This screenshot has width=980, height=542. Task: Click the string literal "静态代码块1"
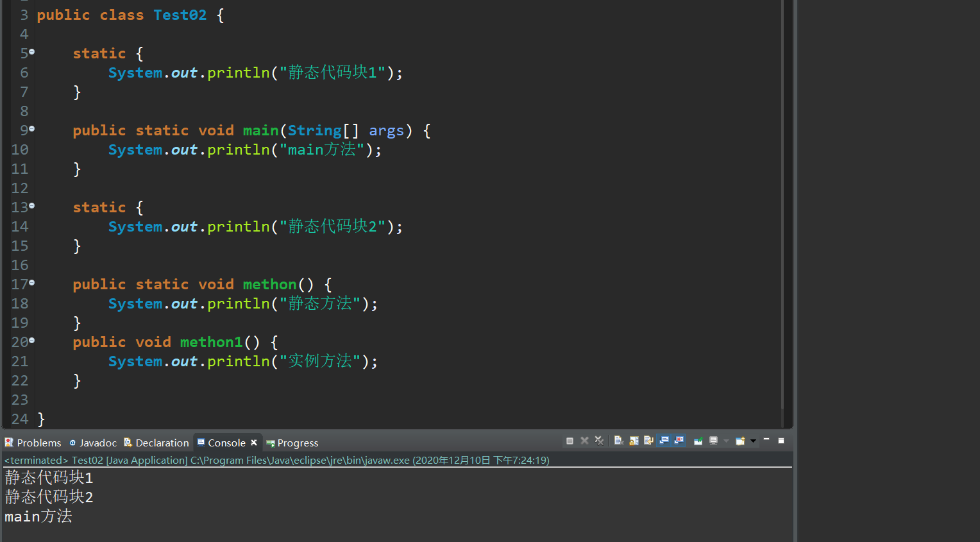coord(332,72)
